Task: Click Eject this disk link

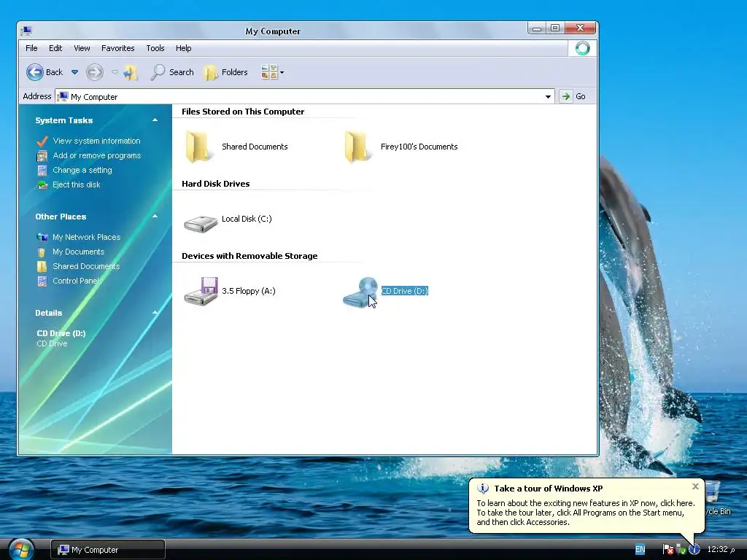Action: 76,184
